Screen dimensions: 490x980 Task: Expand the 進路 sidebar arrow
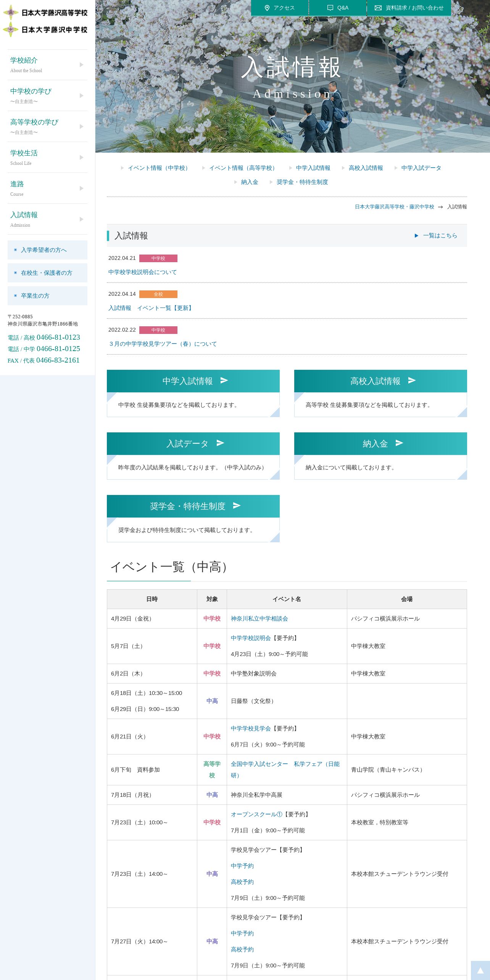[x=81, y=189]
